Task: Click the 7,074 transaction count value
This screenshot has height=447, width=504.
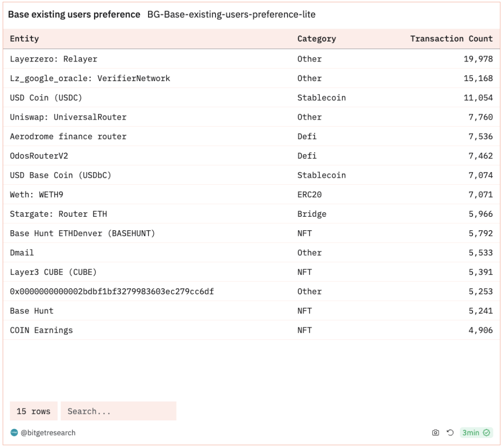Action: (x=480, y=175)
